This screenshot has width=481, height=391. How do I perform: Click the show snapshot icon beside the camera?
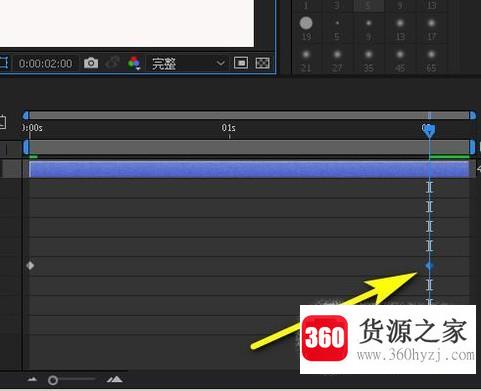click(112, 63)
